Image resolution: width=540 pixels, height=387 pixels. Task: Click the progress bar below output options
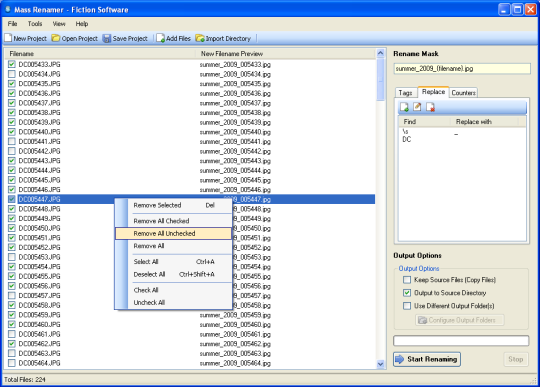click(x=461, y=341)
